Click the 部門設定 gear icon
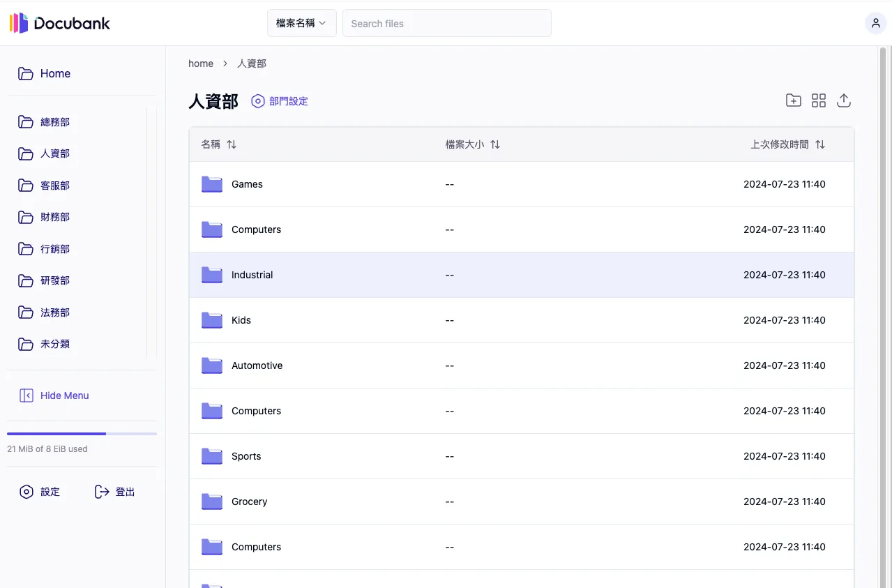The height and width of the screenshot is (588, 892). tap(257, 100)
